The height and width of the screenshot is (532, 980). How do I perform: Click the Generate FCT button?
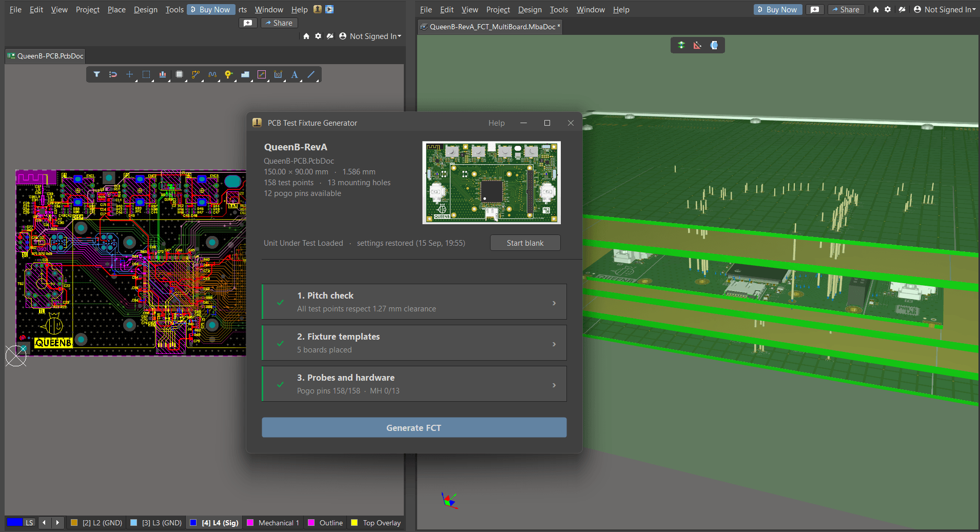(x=414, y=427)
